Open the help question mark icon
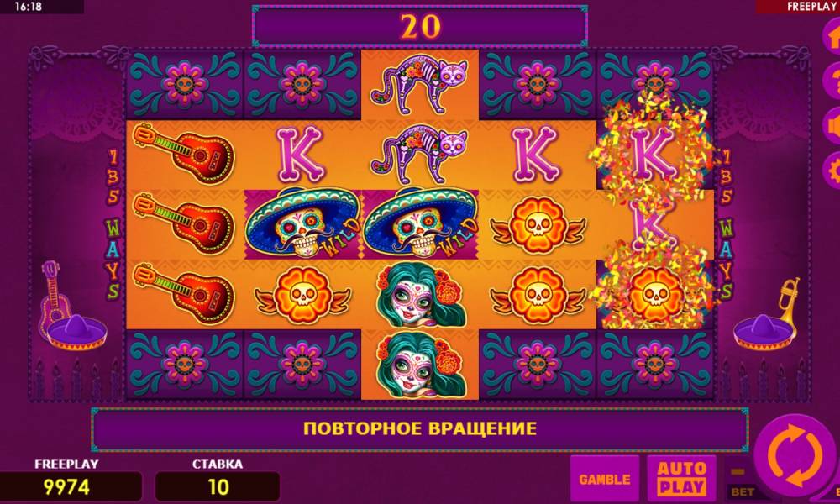Screen dimensions: 840x504 pos(832,81)
